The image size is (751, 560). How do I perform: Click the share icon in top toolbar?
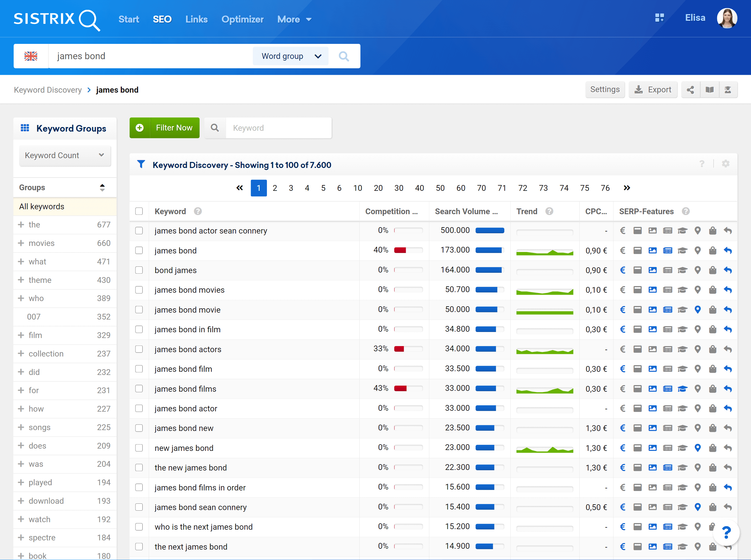click(690, 89)
